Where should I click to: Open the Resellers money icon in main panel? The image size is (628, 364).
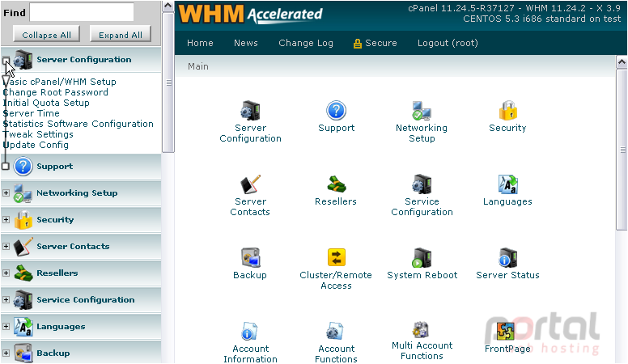click(x=336, y=184)
